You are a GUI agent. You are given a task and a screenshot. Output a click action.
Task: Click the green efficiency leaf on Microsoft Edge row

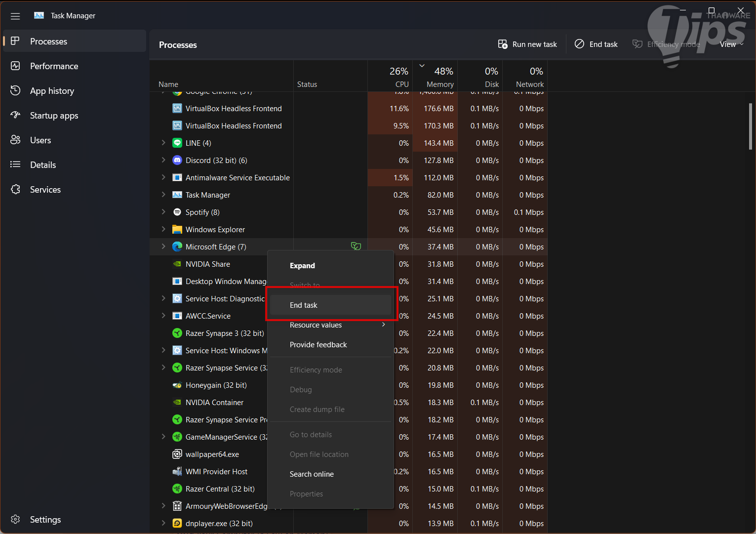pyautogui.click(x=356, y=246)
